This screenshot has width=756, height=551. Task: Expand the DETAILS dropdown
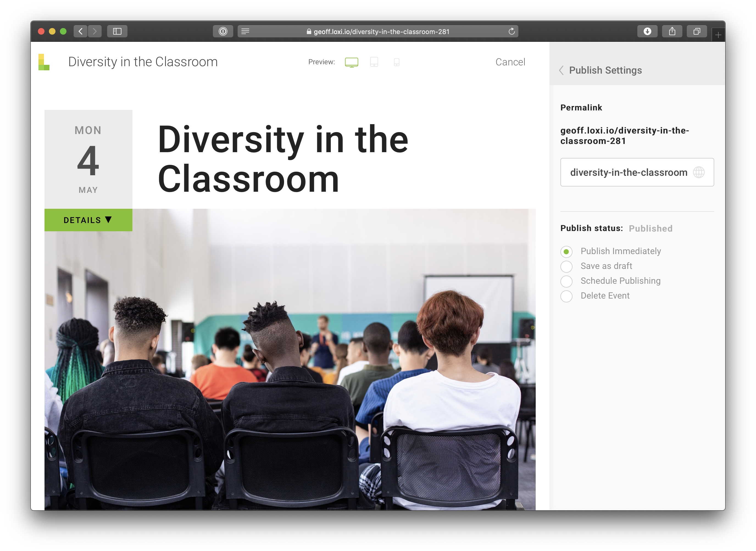coord(88,220)
